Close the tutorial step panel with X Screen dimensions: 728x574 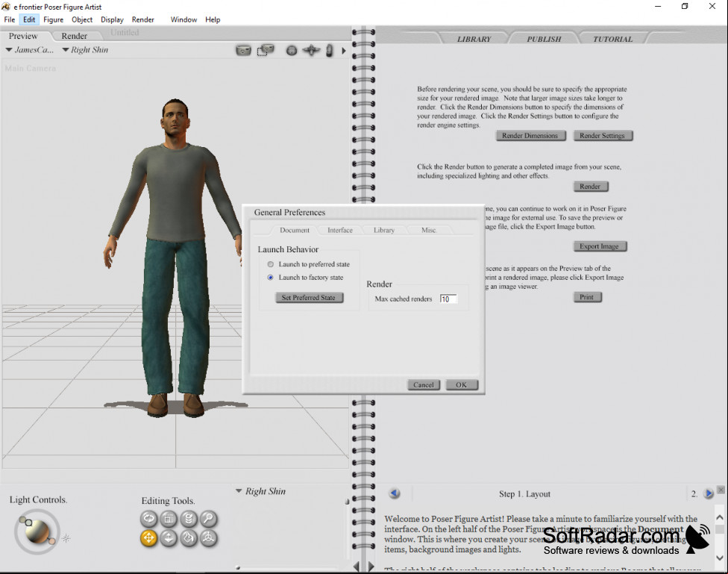[x=721, y=490]
